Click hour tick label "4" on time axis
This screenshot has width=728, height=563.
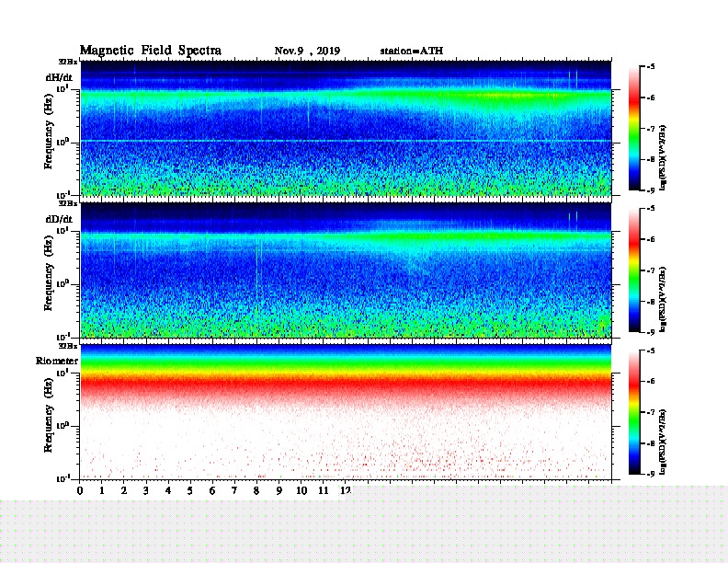[x=168, y=490]
